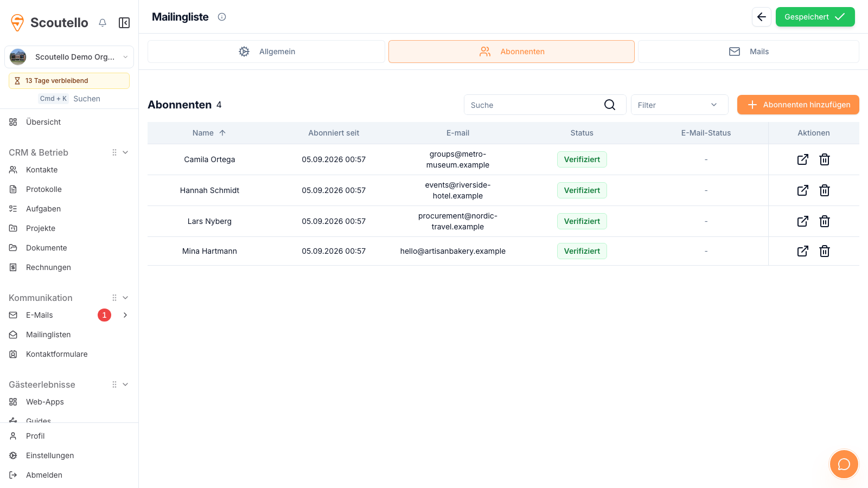Click Mina Hartmann's name cell
The height and width of the screenshot is (488, 868).
point(209,251)
